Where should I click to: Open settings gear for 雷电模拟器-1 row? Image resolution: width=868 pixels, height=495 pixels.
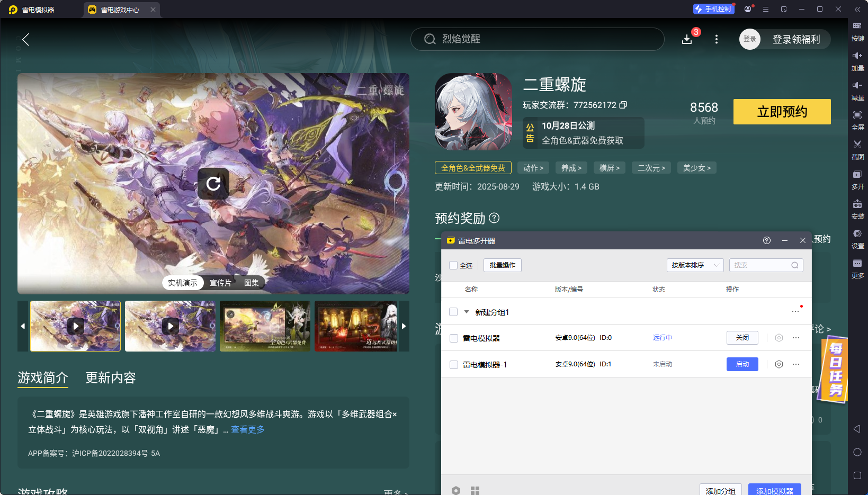click(x=779, y=364)
